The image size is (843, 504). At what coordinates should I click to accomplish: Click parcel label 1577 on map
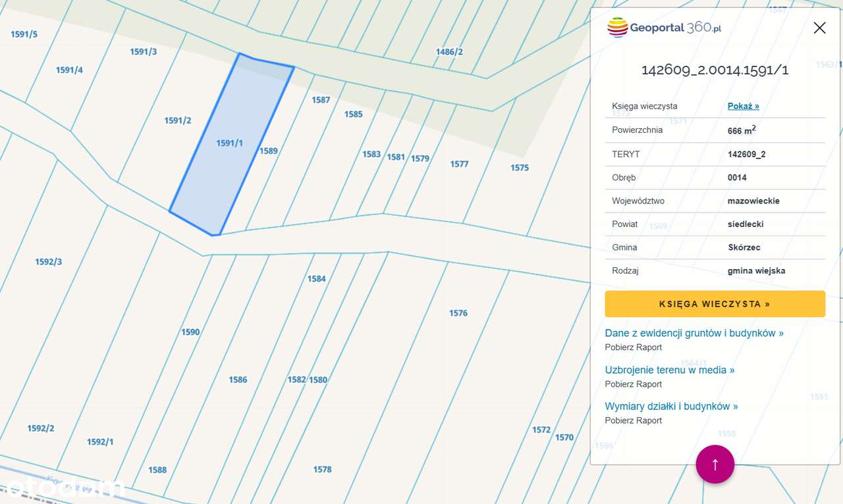tap(459, 164)
